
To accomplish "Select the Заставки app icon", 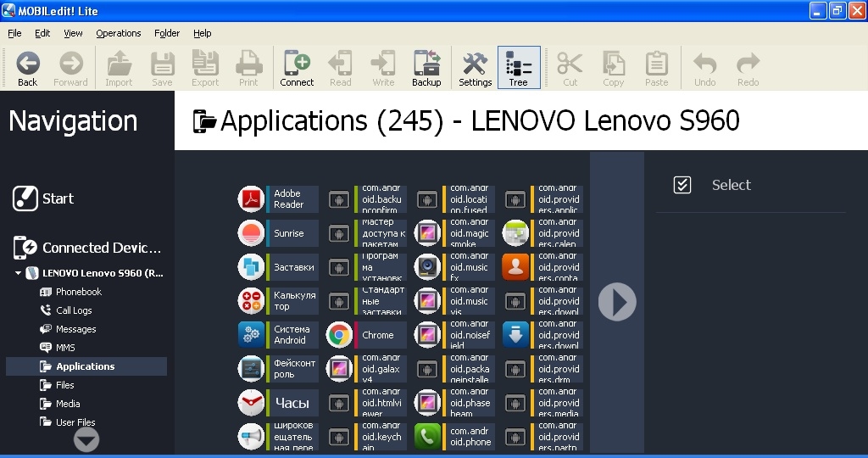I will coord(251,267).
